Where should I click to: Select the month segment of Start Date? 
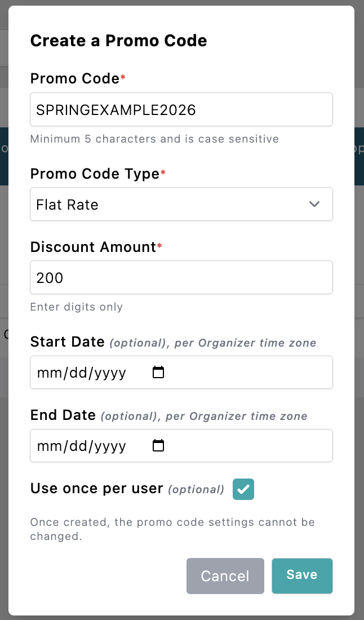(x=47, y=373)
